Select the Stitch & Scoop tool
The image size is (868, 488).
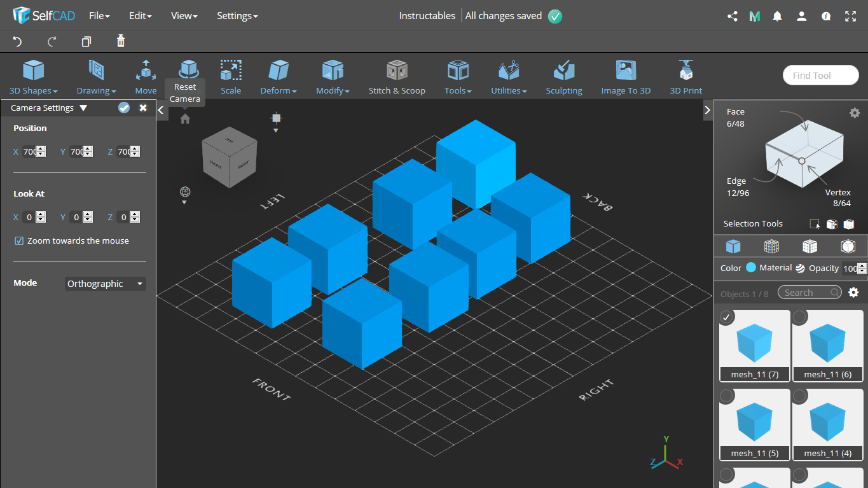pyautogui.click(x=397, y=77)
